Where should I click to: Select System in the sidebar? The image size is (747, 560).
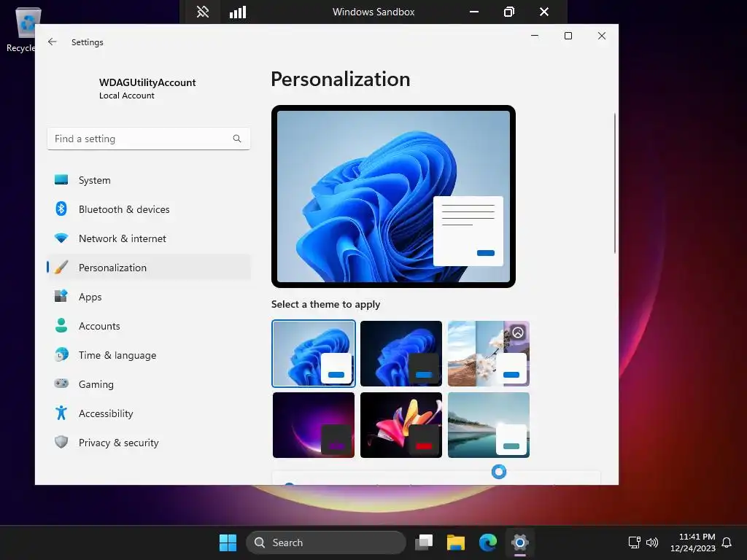(149, 180)
